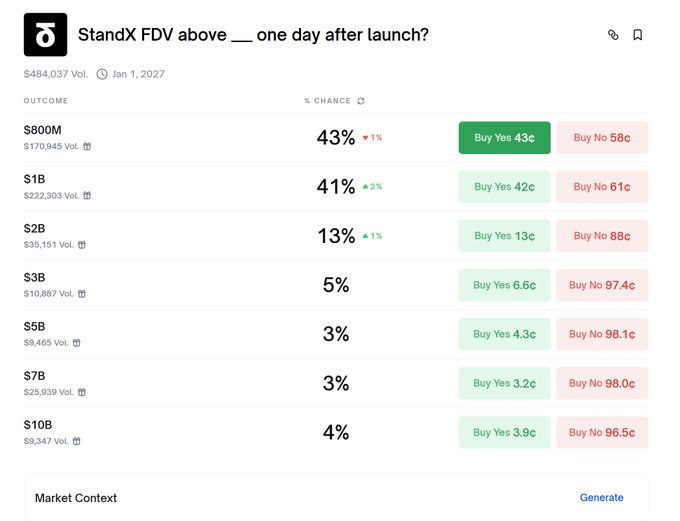Buy Yes at 3.2¢ for $7B
Viewport: 680px width, 521px height.
(504, 383)
